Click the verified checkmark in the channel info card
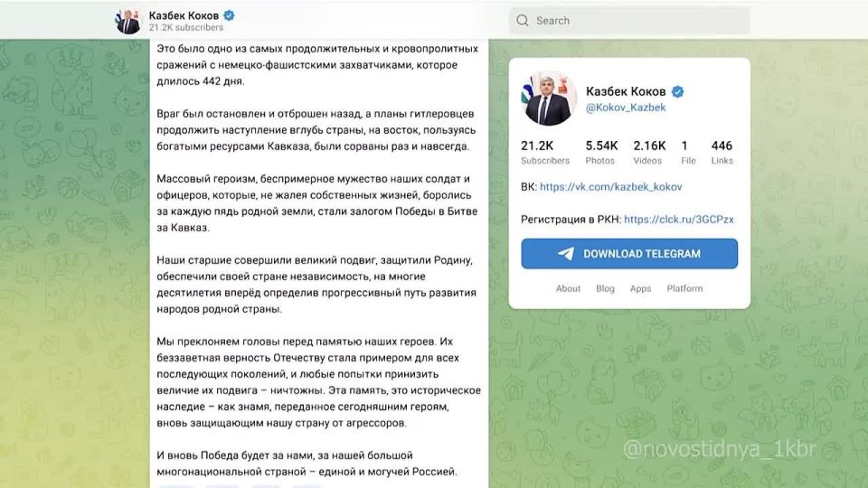Screen dimensions: 868x488 coord(677,91)
